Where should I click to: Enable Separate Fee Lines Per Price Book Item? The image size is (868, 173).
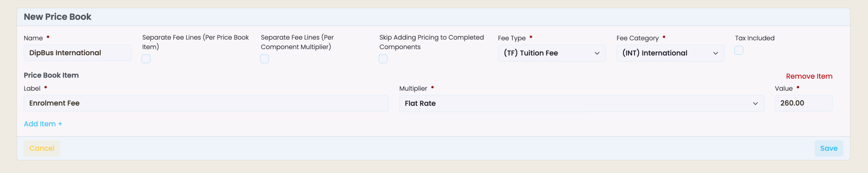pos(146,59)
